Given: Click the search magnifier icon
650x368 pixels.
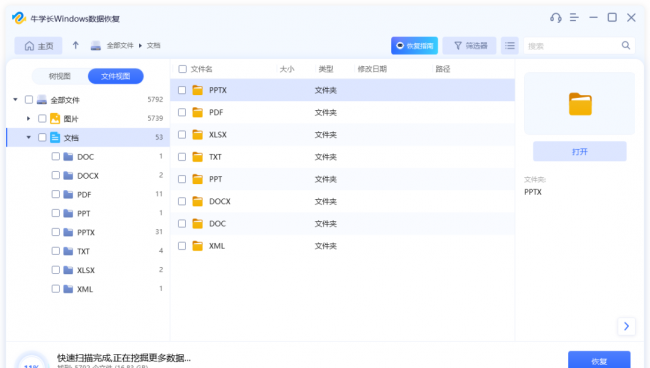Looking at the screenshot, I should click(x=626, y=45).
